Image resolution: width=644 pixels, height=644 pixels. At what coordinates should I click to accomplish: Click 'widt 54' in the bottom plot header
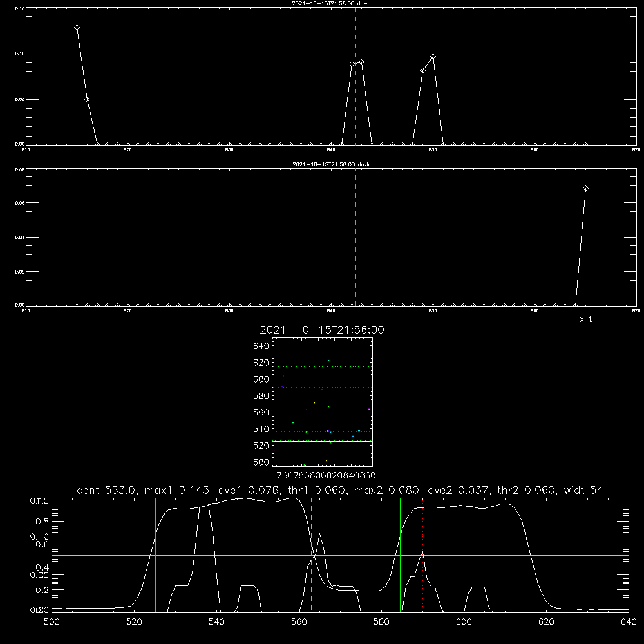(x=583, y=490)
